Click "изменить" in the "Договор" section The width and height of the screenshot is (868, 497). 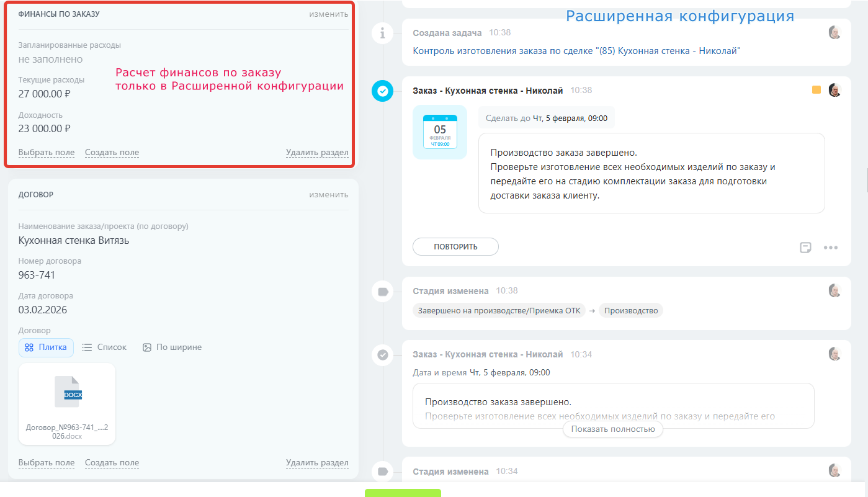pos(329,194)
